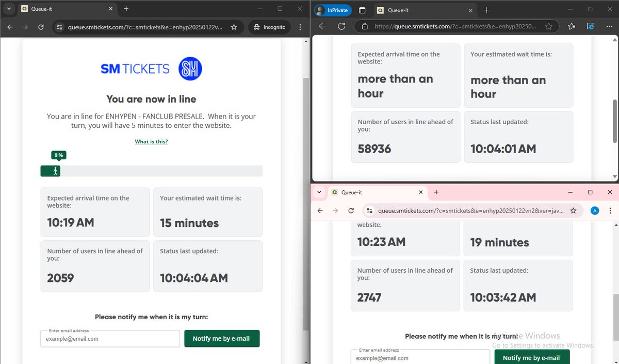Minimize the Edge InPrivate window
Screen dimensions: 619x364
pos(570,9)
